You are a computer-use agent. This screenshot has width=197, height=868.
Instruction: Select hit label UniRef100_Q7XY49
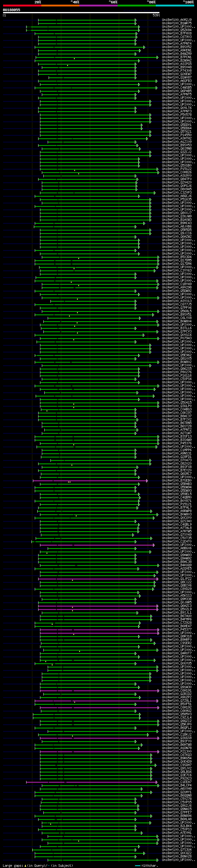[x=177, y=535]
